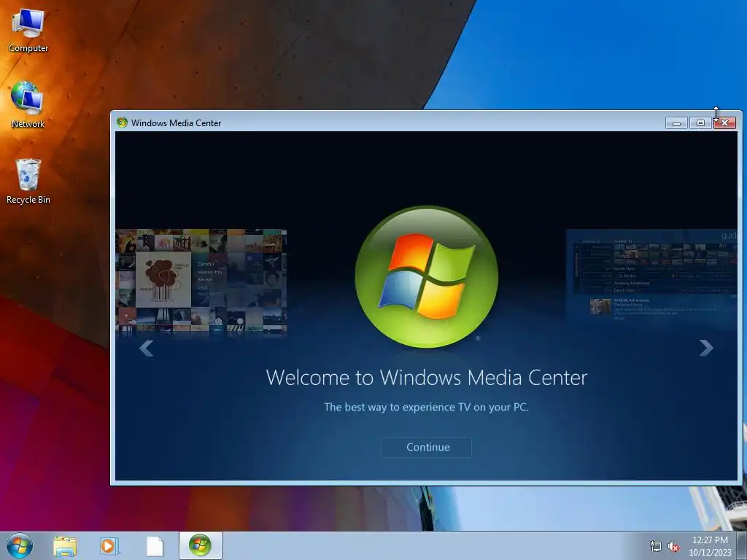Launch Windows Explorer from the taskbar
This screenshot has width=747, height=560.
pos(65,545)
